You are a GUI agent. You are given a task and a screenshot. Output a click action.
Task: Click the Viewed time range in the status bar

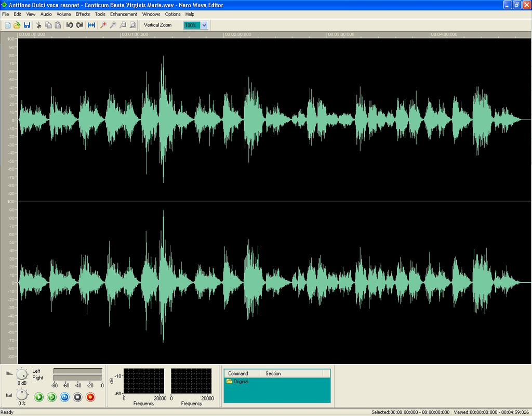click(x=491, y=412)
